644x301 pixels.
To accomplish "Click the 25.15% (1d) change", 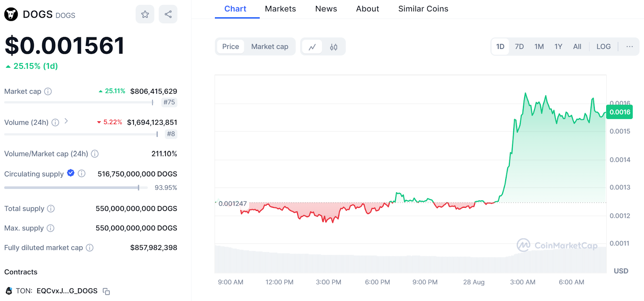I will pos(32,66).
